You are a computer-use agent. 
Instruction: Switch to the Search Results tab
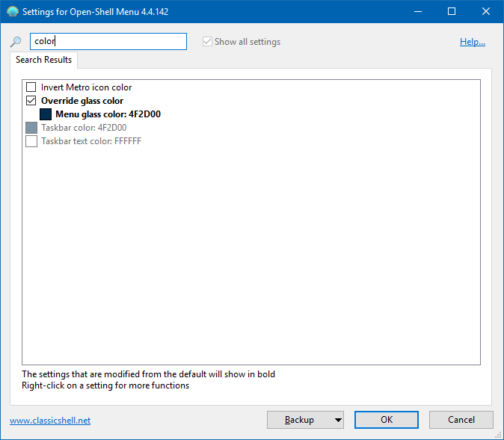click(x=43, y=60)
